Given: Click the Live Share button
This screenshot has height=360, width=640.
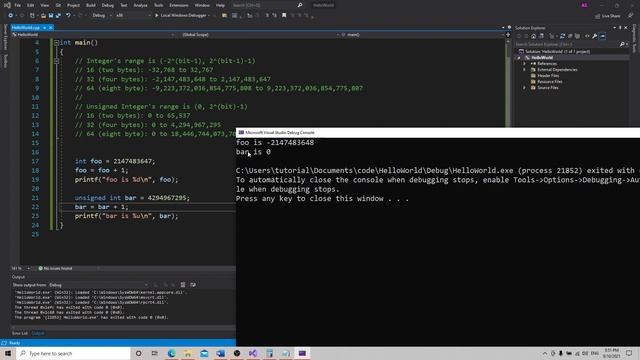Looking at the screenshot, I should pyautogui.click(x=608, y=16).
